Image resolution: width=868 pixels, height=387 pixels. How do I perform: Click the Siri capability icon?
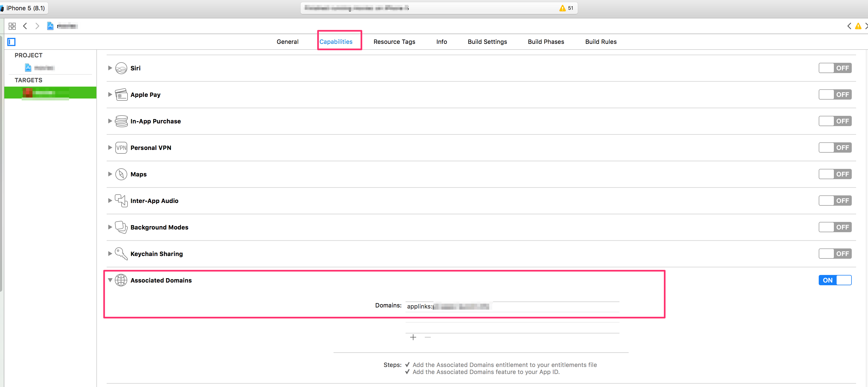pos(121,68)
